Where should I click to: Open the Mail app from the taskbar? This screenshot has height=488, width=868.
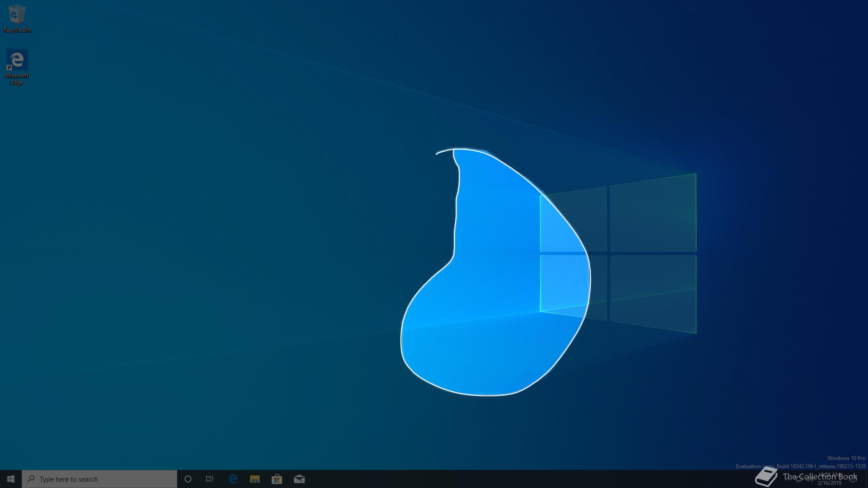tap(299, 479)
